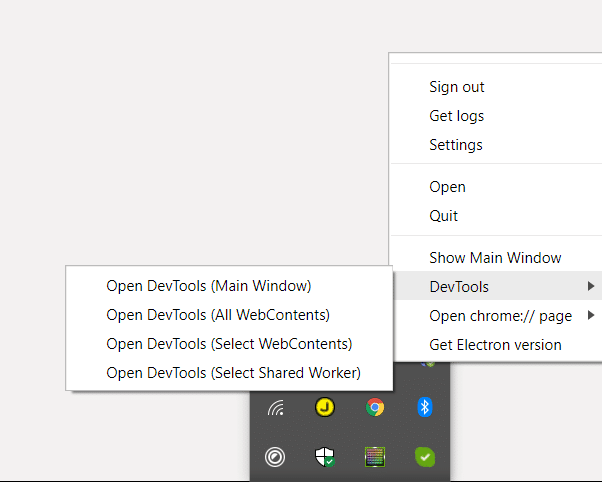Click the colorful striped square tray icon

(x=375, y=457)
